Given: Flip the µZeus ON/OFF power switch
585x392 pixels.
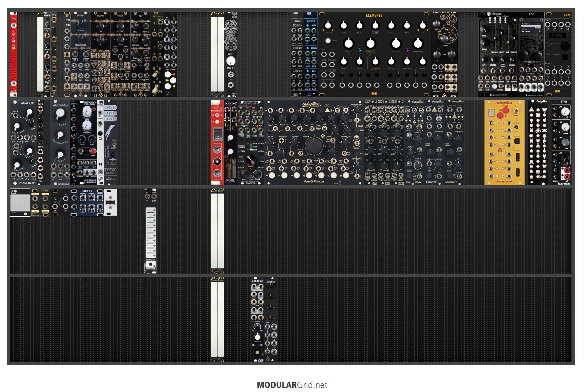Looking at the screenshot, I should (114, 145).
